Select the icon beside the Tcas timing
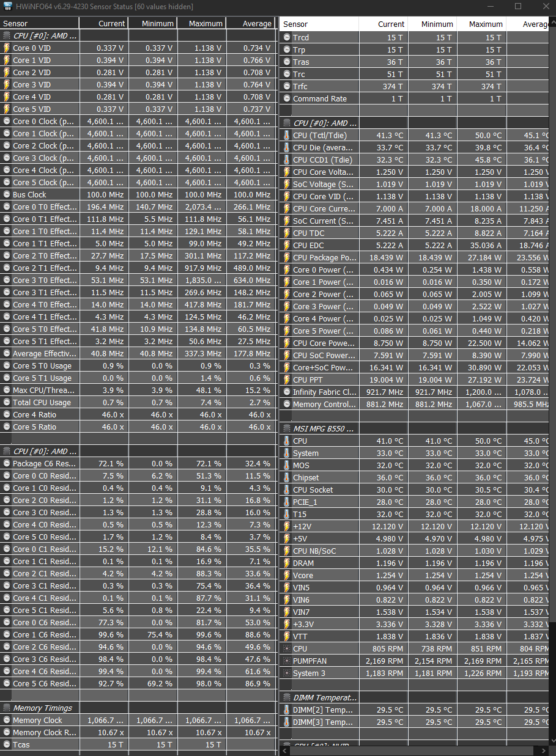This screenshot has width=556, height=756. [x=7, y=744]
